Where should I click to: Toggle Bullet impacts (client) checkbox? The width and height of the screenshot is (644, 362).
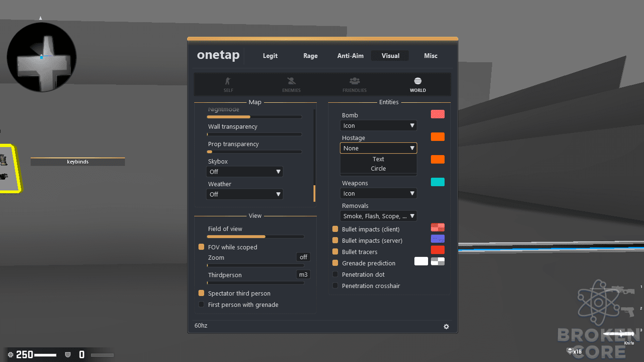335,229
